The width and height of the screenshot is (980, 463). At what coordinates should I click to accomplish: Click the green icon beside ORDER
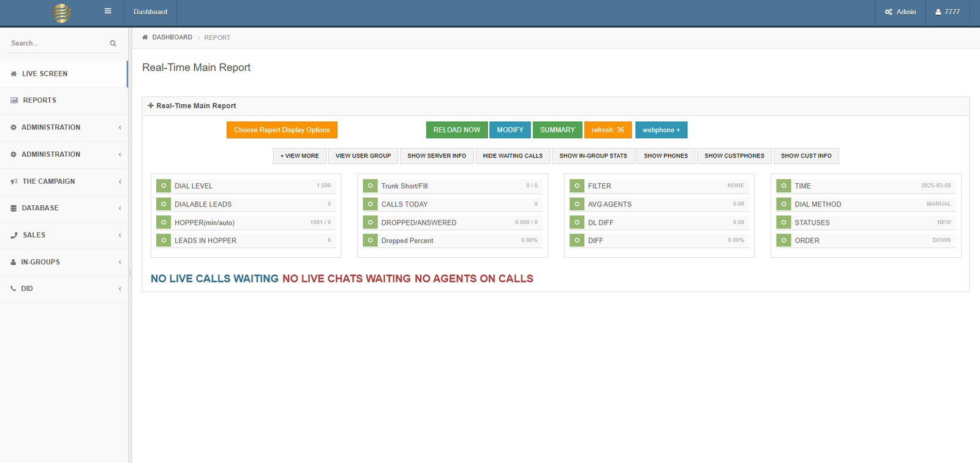pos(784,240)
